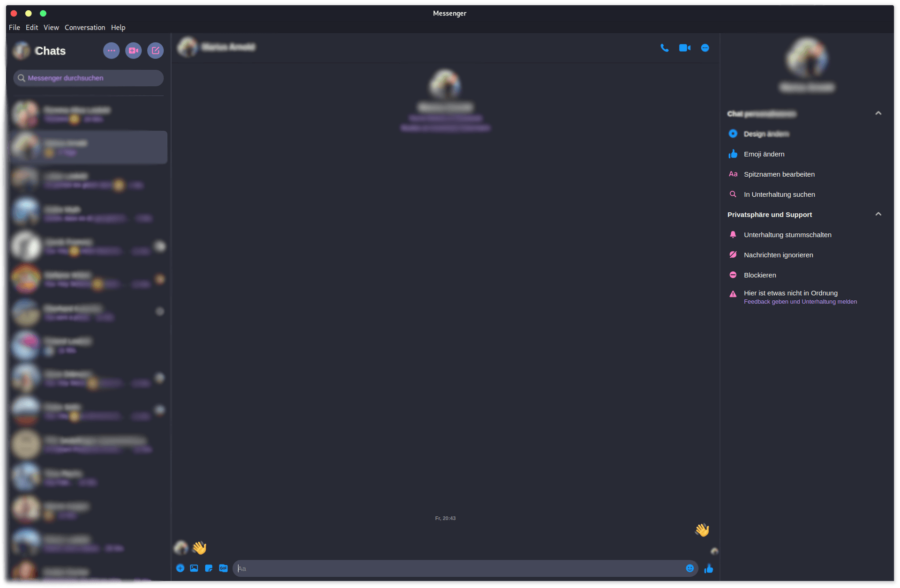Click sent waving hand emoji message

(702, 530)
